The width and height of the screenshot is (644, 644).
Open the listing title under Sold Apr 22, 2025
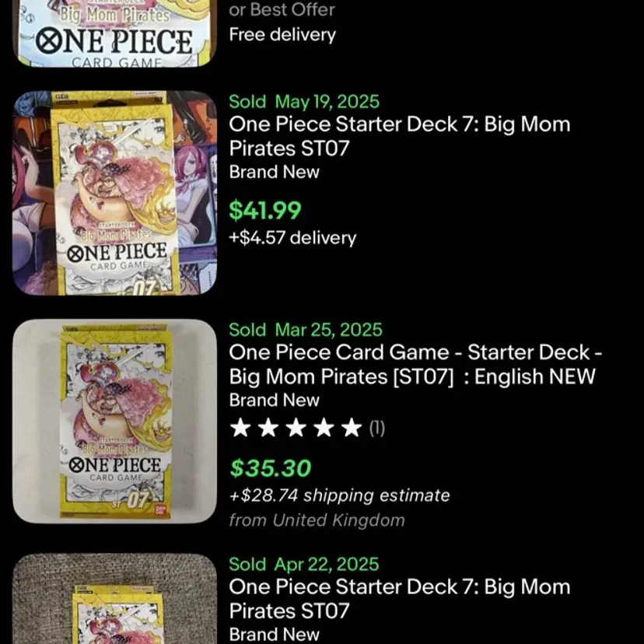click(399, 598)
